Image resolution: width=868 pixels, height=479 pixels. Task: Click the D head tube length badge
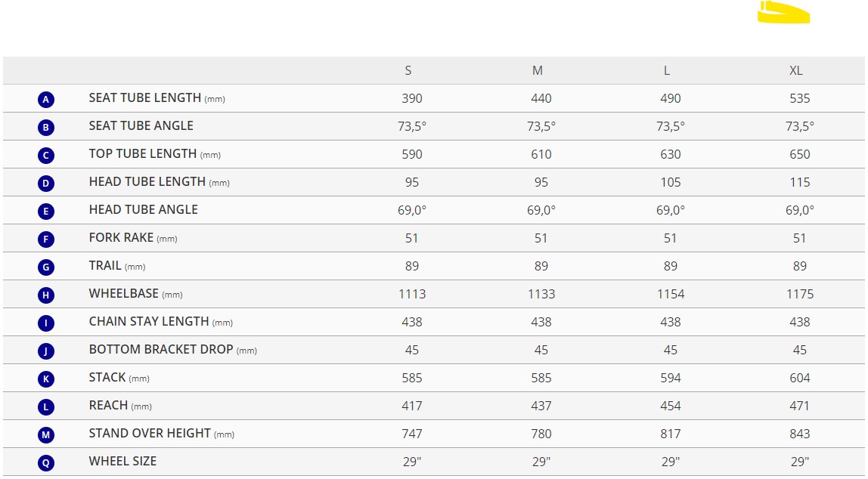point(46,183)
